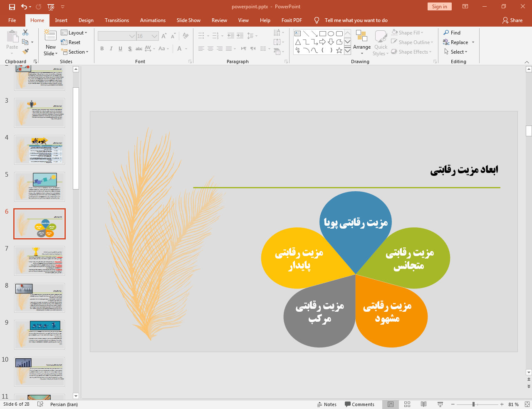The image size is (532, 409).
Task: Click the spell check status icon
Action: (x=40, y=404)
